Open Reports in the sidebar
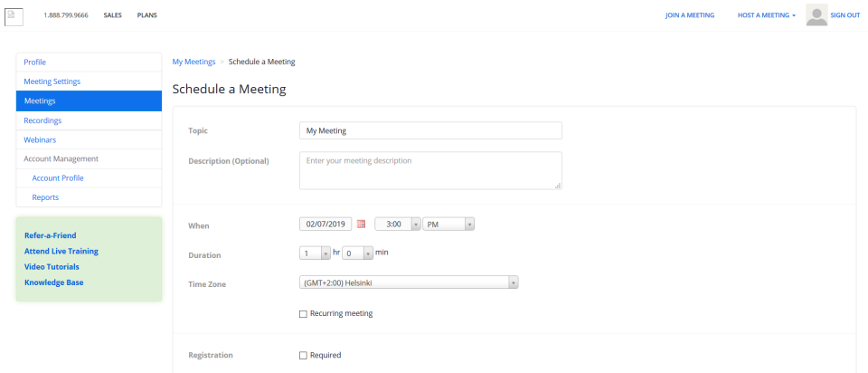This screenshot has width=868, height=373. click(90, 197)
